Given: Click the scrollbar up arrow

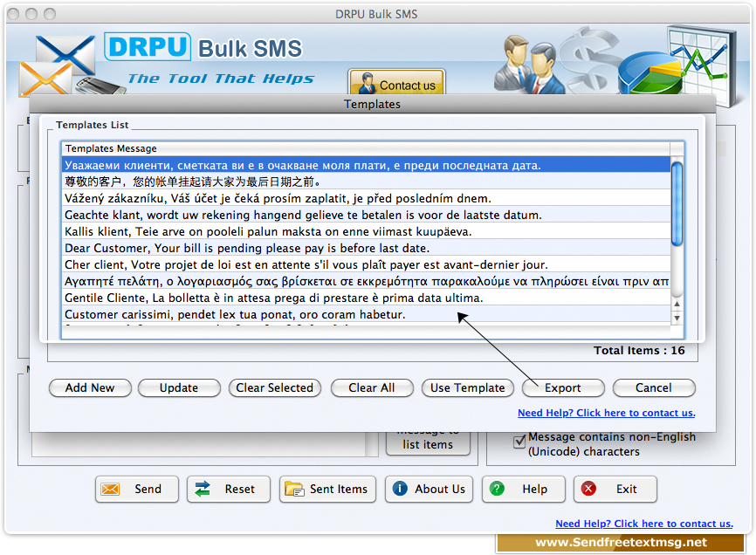Looking at the screenshot, I should coord(677,304).
